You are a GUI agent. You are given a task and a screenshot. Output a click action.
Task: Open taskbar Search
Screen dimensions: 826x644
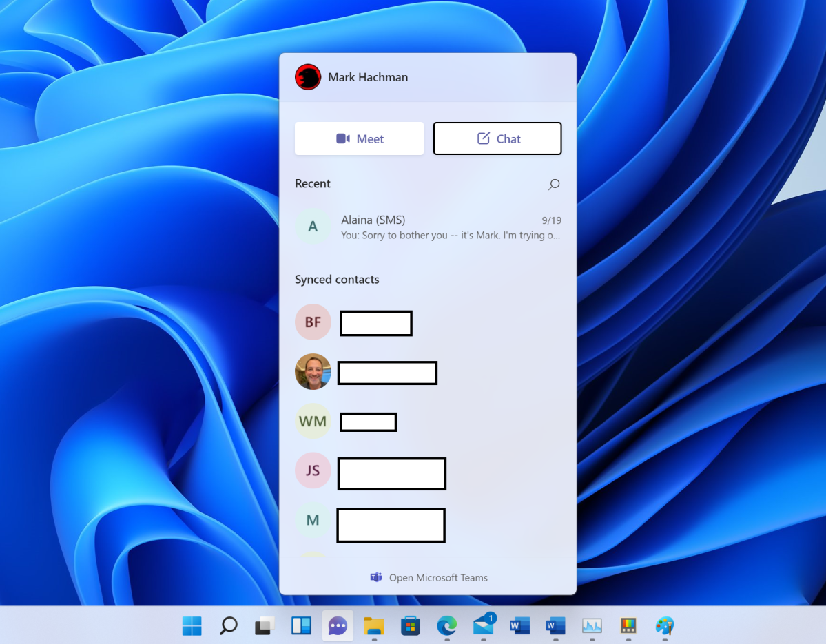coord(228,625)
